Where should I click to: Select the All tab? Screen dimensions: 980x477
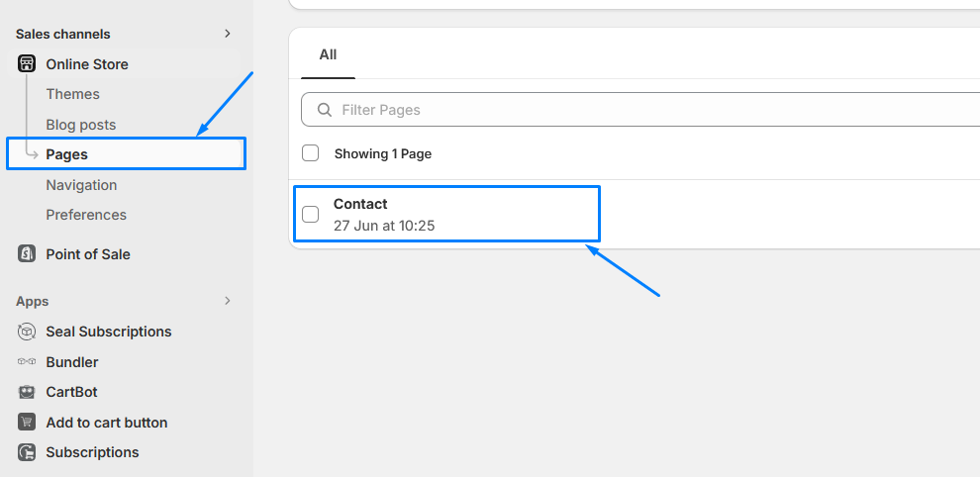coord(328,54)
